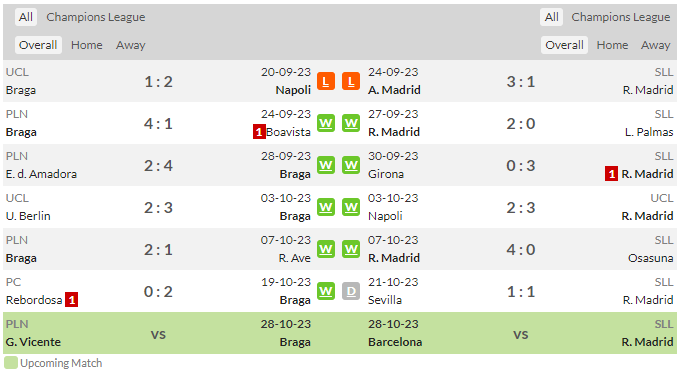Show Home matches on the left panel
The height and width of the screenshot is (392, 681).
point(87,45)
